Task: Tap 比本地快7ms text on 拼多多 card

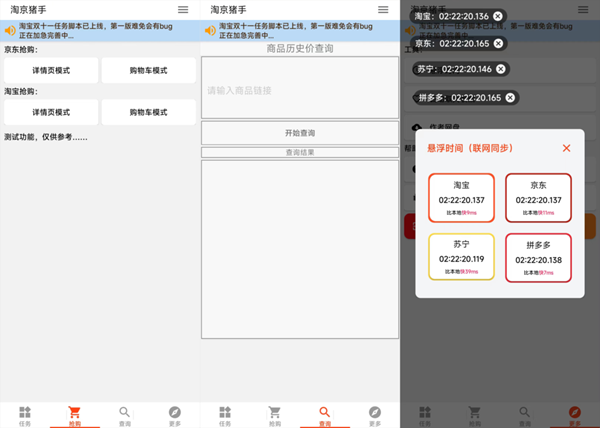Action: coord(538,273)
